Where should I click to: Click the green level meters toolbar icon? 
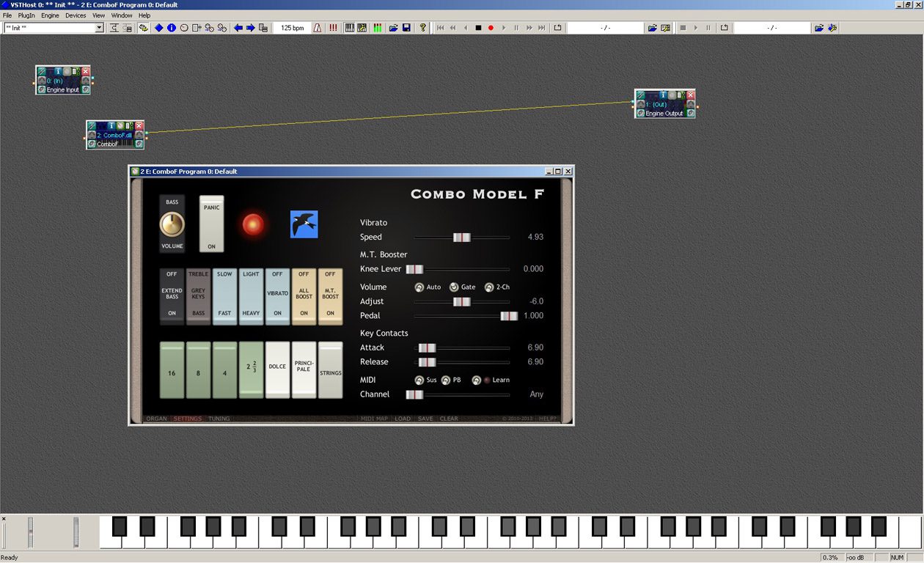click(x=377, y=28)
